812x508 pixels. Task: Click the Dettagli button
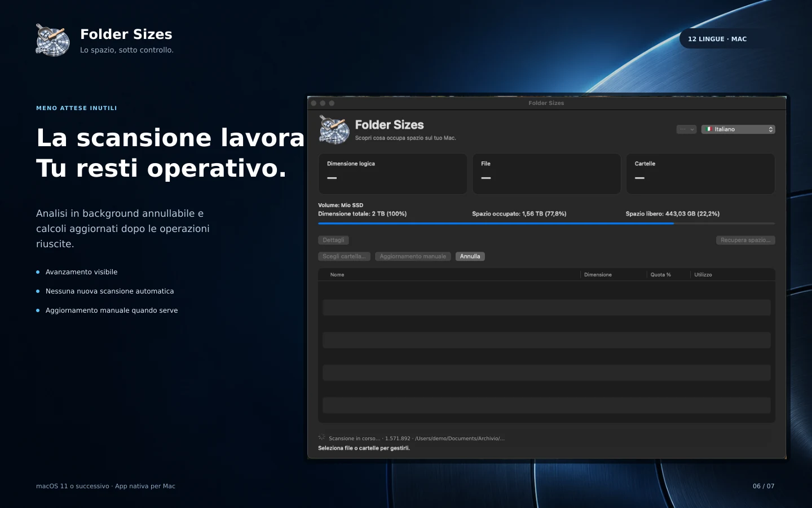[x=333, y=240]
